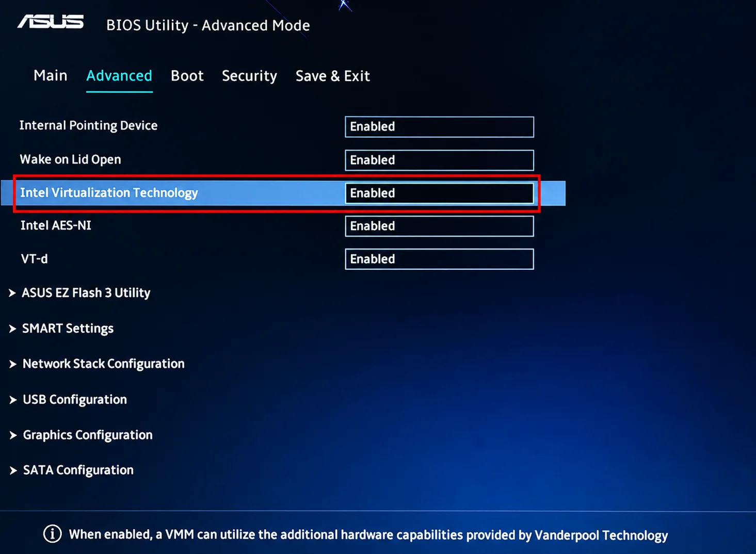
Task: Open Network Stack Configuration submenu
Action: 103,364
